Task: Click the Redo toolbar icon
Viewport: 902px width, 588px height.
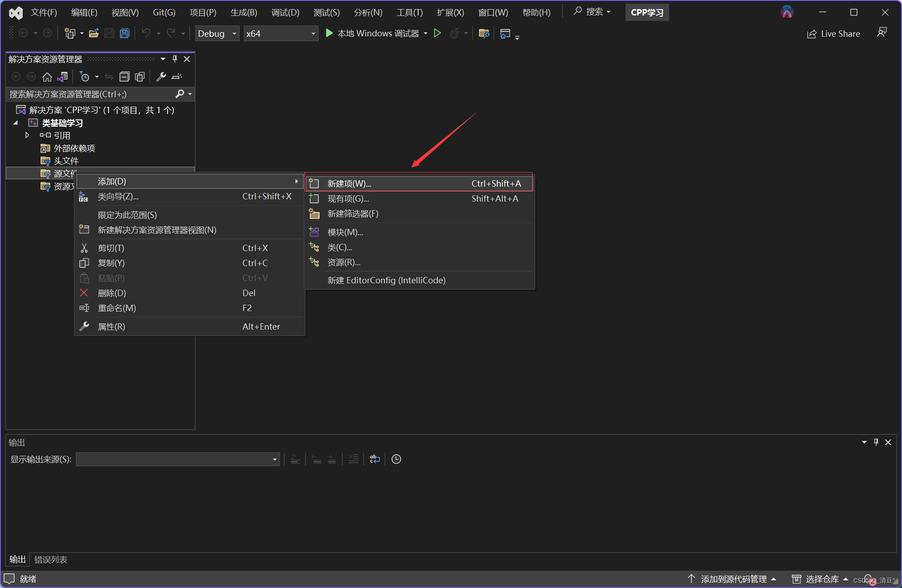Action: coord(171,34)
